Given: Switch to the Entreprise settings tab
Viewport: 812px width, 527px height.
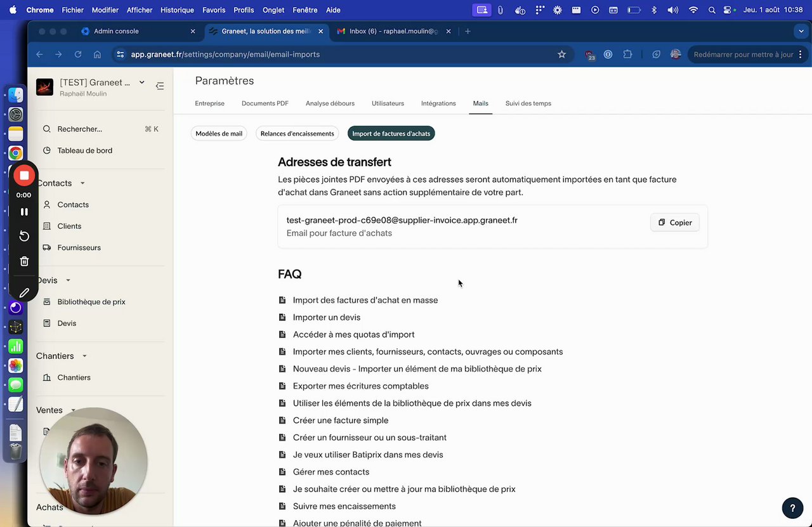Looking at the screenshot, I should (209, 103).
